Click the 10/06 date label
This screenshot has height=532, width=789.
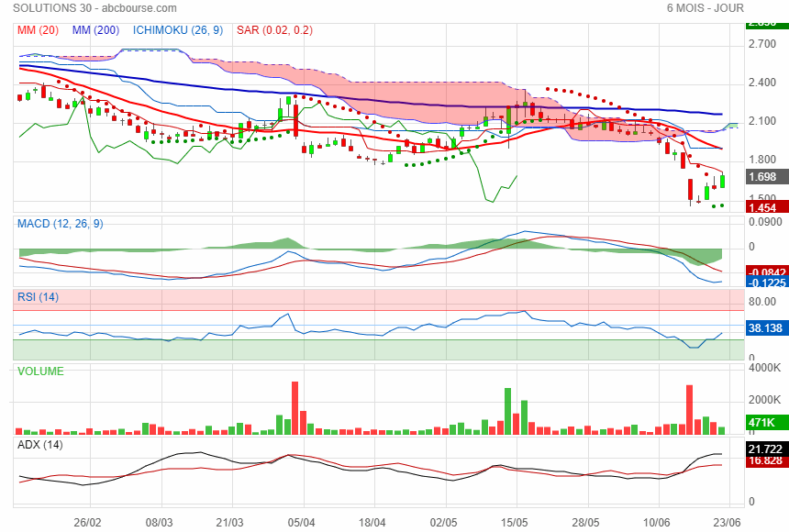coord(657,523)
